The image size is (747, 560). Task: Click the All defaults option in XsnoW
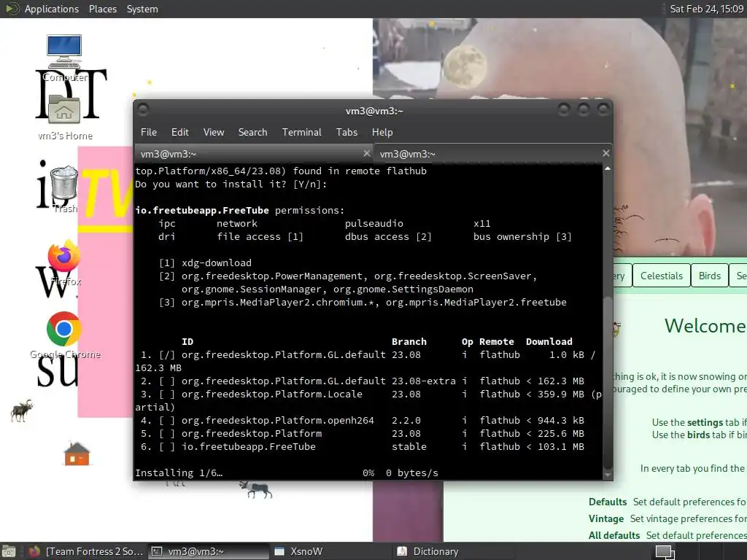tap(614, 535)
